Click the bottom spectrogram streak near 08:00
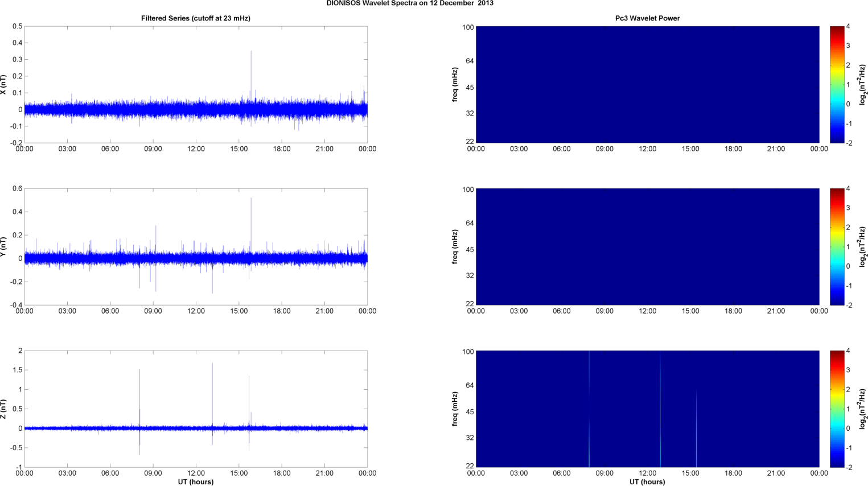The height and width of the screenshot is (486, 868). 589,409
